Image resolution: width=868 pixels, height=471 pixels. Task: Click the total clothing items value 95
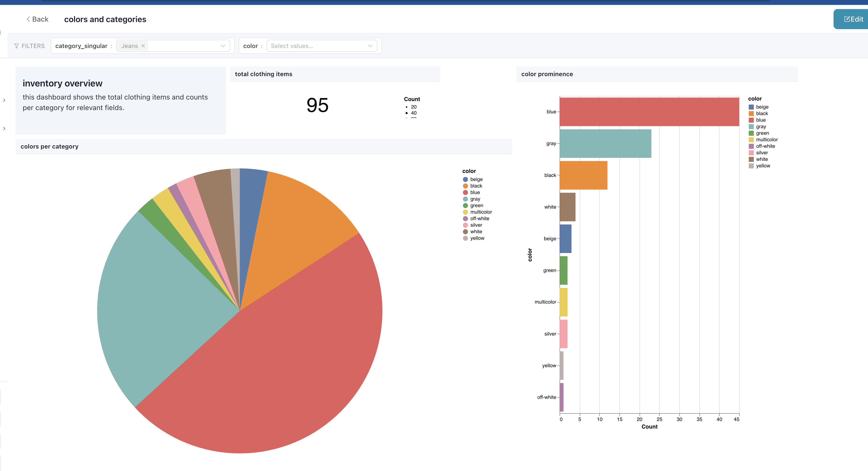(x=318, y=105)
